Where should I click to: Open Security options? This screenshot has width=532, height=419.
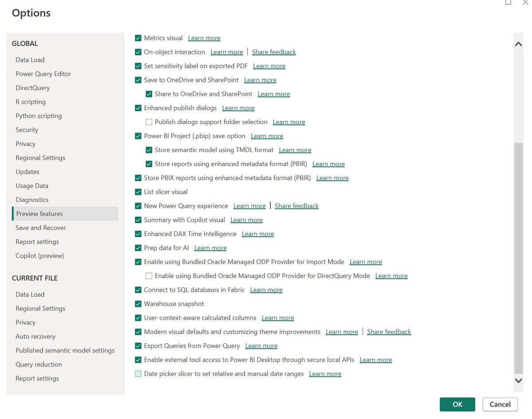click(27, 130)
